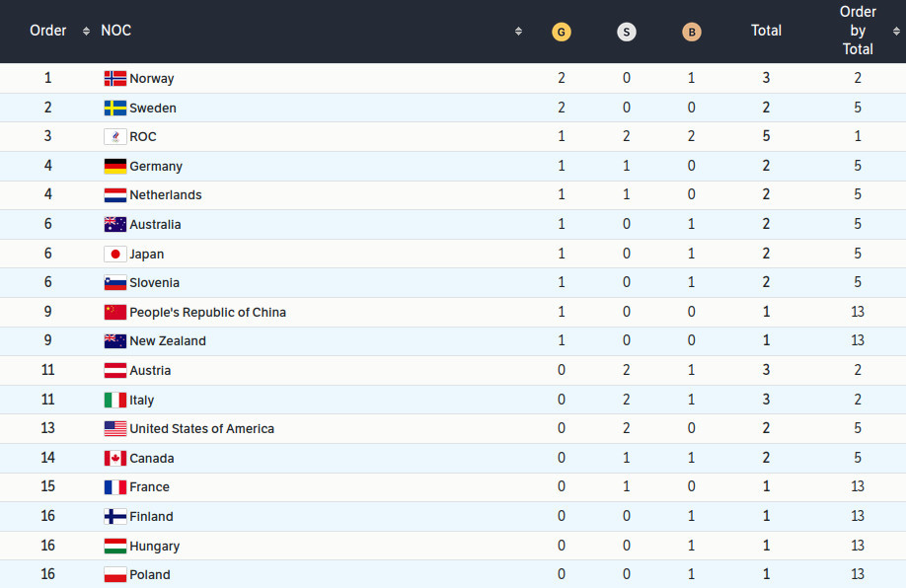Open the Sweden country link

pos(153,108)
